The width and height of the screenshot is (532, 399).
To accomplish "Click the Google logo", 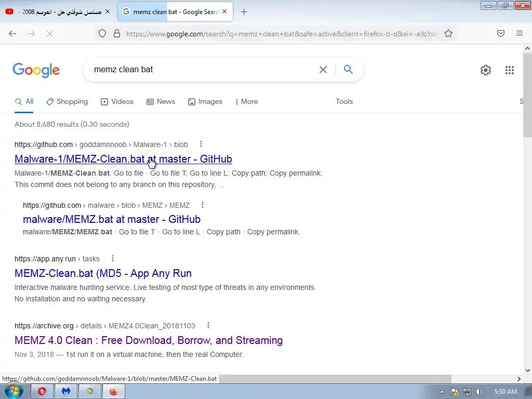I will [x=36, y=70].
